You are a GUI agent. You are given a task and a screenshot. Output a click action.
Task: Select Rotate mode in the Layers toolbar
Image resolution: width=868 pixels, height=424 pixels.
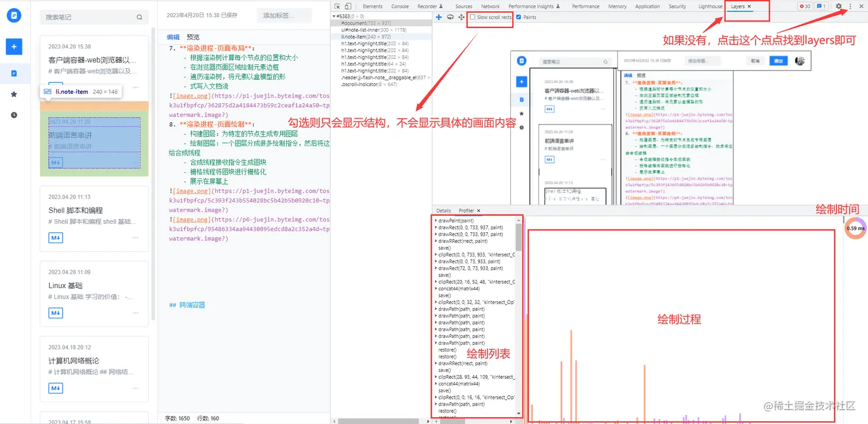pos(451,17)
